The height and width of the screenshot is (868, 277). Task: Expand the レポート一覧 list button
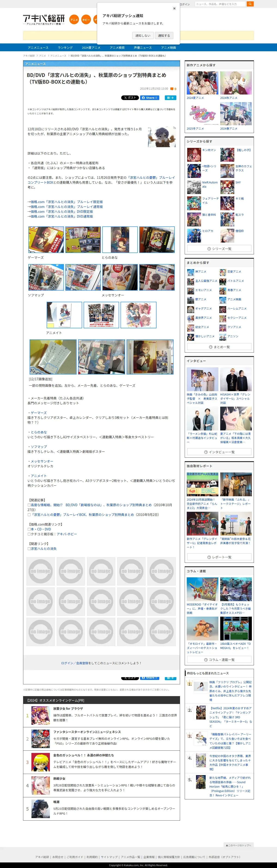click(219, 557)
